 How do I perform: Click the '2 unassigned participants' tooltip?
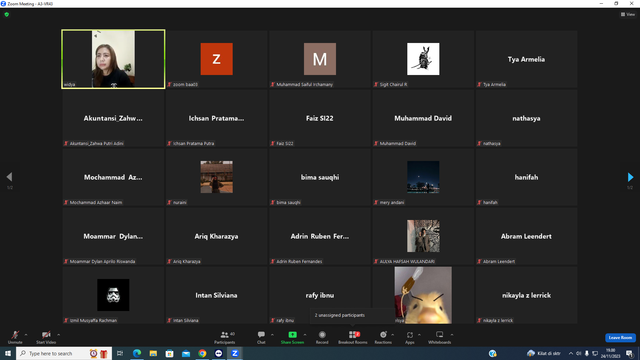[352, 315]
